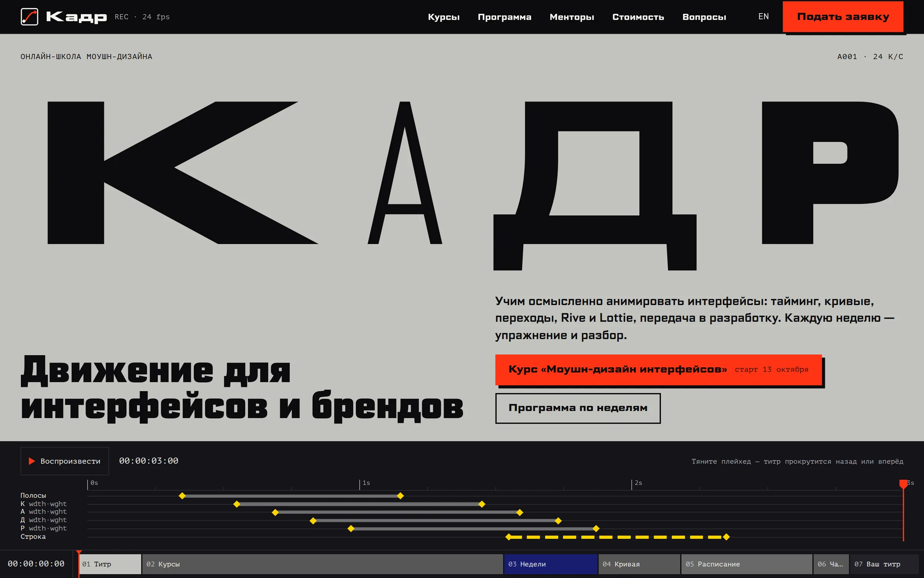Click the bottom 00:00:00:00 timecode
The image size is (924, 578).
pos(36,564)
